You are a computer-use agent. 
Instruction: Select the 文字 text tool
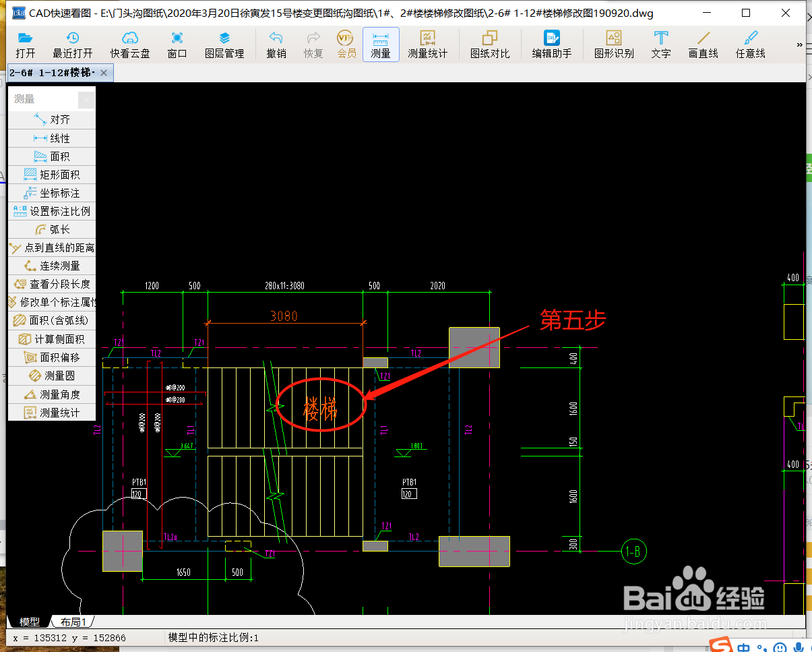point(661,45)
